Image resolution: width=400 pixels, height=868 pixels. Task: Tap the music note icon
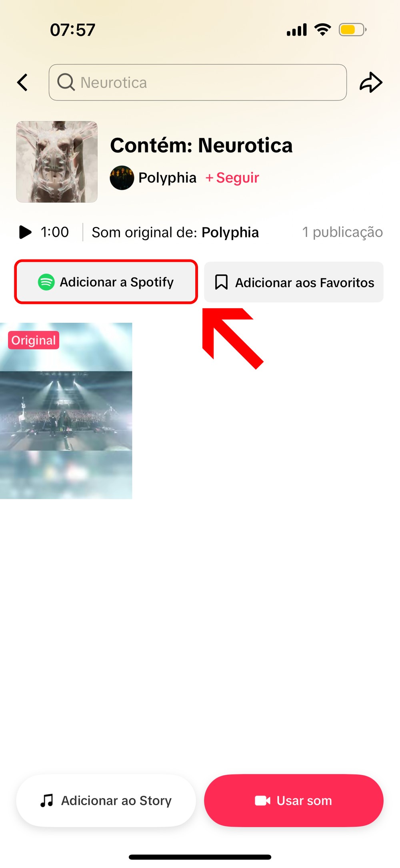[x=47, y=800]
